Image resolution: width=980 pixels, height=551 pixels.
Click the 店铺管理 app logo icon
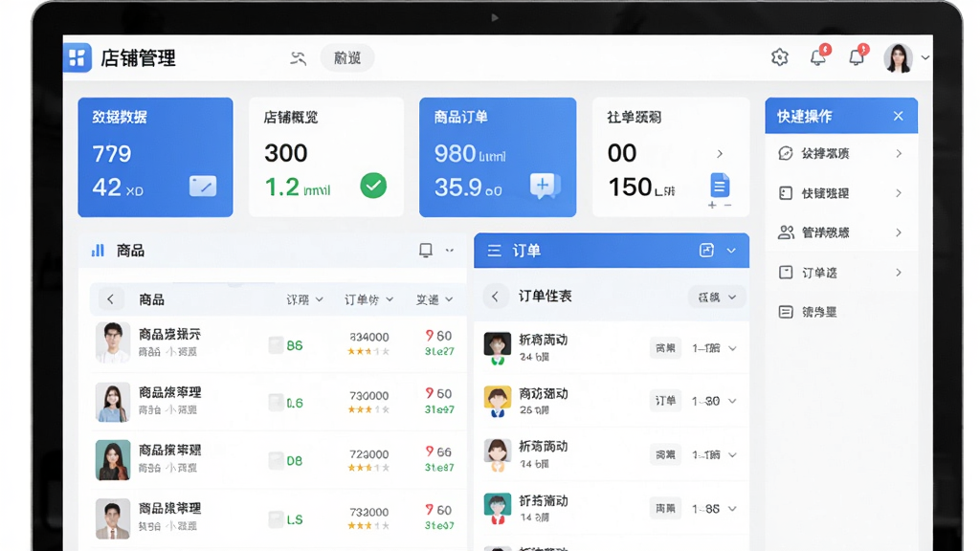[x=78, y=57]
